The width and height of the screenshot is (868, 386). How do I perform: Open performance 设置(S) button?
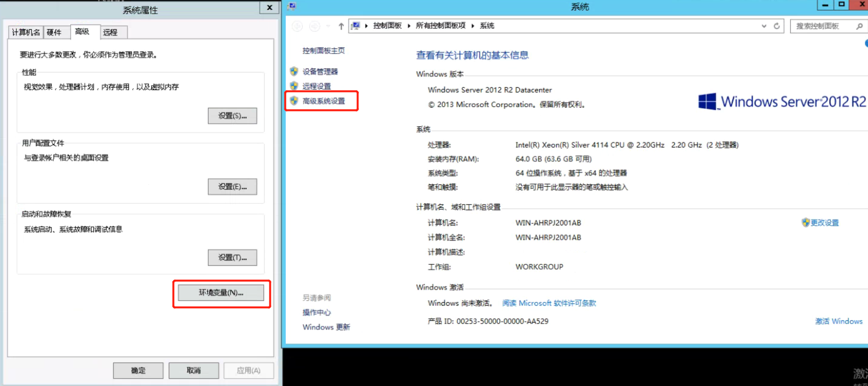coord(232,116)
